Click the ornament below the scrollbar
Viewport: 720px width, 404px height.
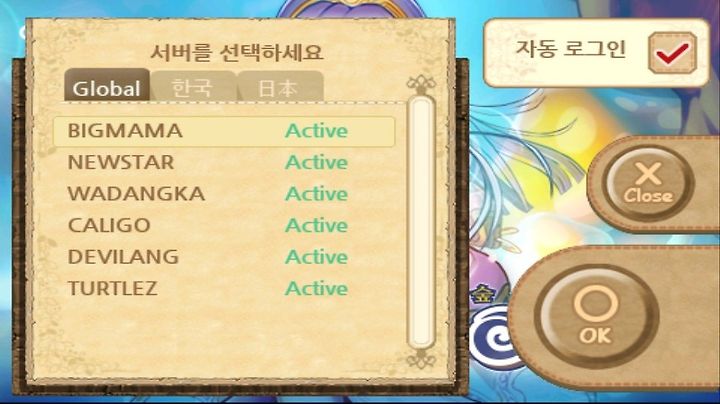pos(421,359)
